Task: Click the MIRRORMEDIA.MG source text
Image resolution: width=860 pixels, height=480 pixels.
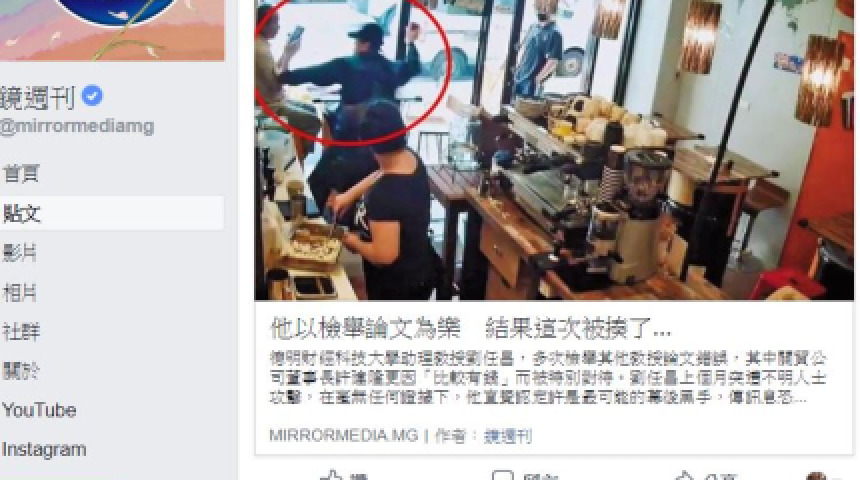Action: click(x=343, y=436)
